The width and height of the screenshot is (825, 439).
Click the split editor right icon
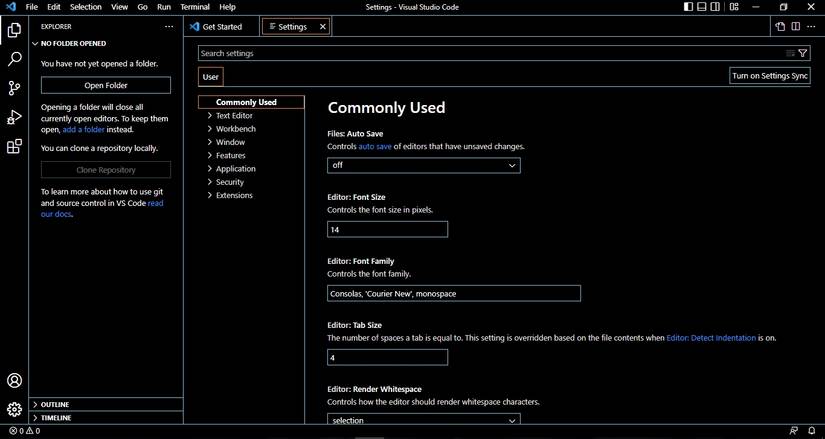796,27
